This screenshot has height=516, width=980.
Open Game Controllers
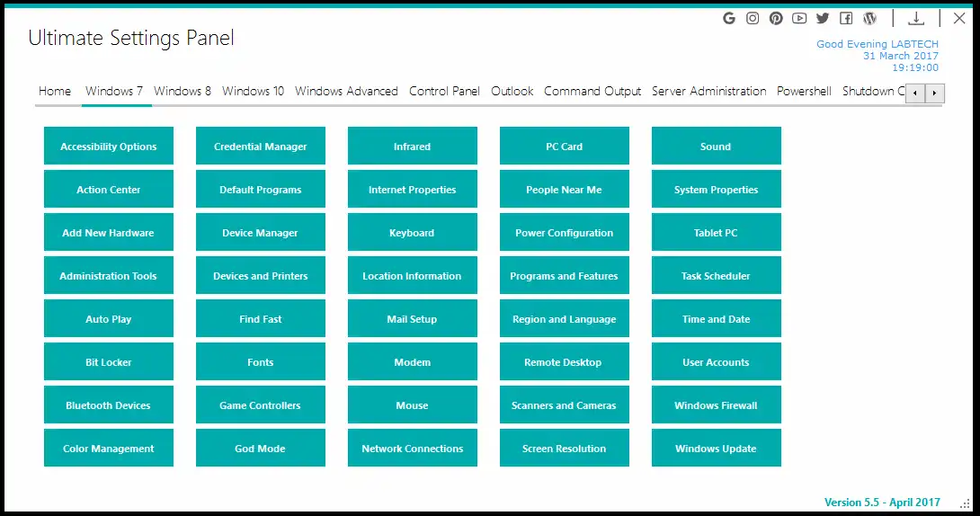261,405
